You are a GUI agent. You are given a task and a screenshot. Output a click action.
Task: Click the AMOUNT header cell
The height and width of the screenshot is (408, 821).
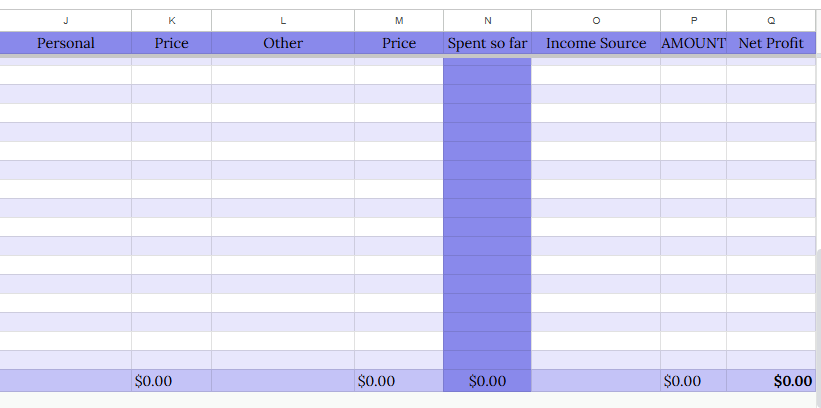tap(693, 43)
